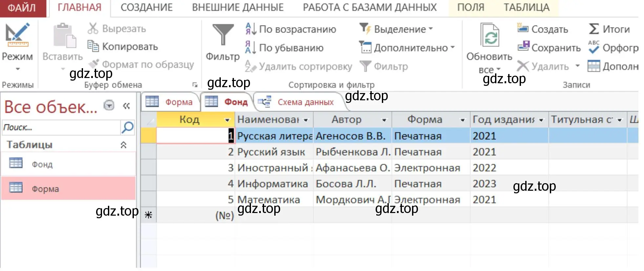This screenshot has width=644, height=271.
Task: Collapse the Таблицы group
Action: [x=124, y=145]
